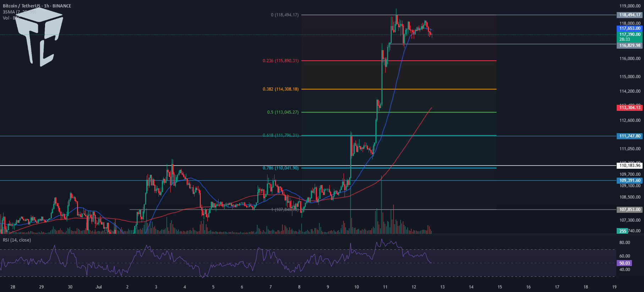644x292 pixels.
Task: Click the 255 volume value tag
Action: tap(623, 231)
